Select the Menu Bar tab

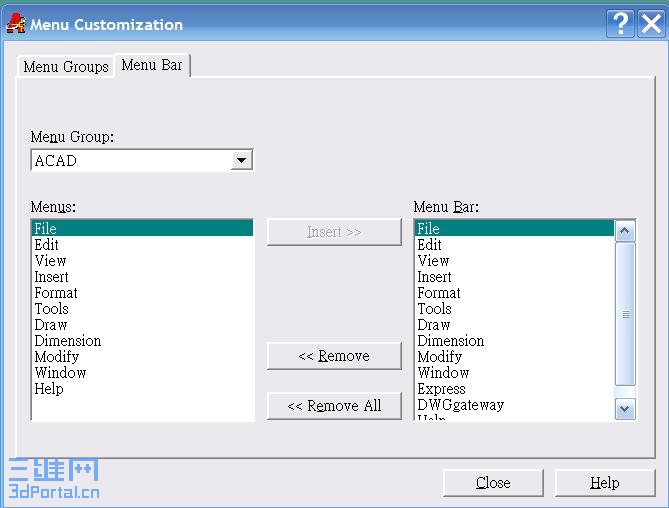pos(152,65)
